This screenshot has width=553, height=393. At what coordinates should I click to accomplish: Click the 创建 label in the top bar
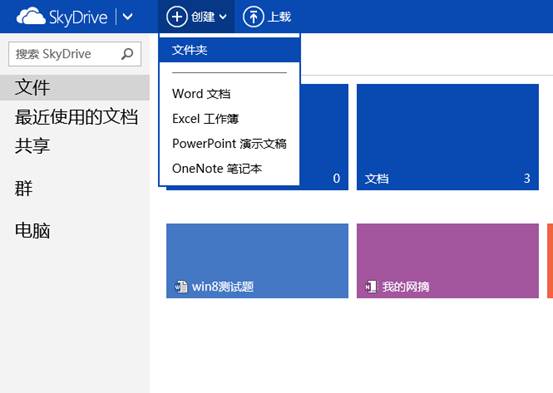[x=203, y=17]
